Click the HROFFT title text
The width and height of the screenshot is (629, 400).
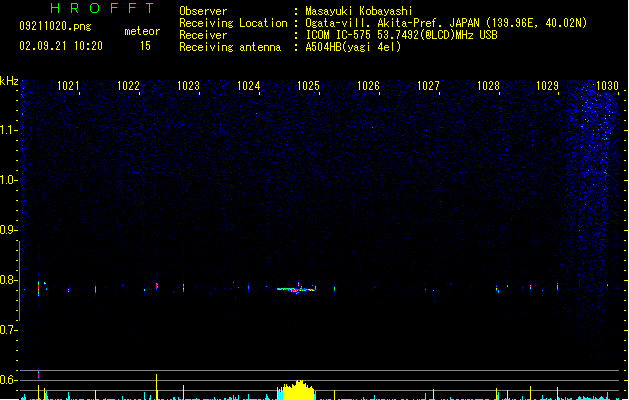click(x=103, y=8)
